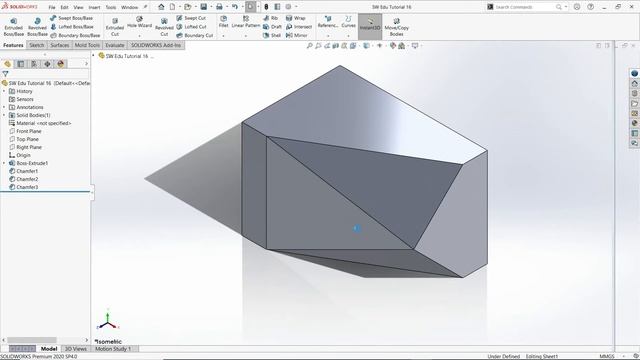Screen dimensions: 640x360
Task: Select the Linear Pattern tool
Action: click(x=246, y=22)
